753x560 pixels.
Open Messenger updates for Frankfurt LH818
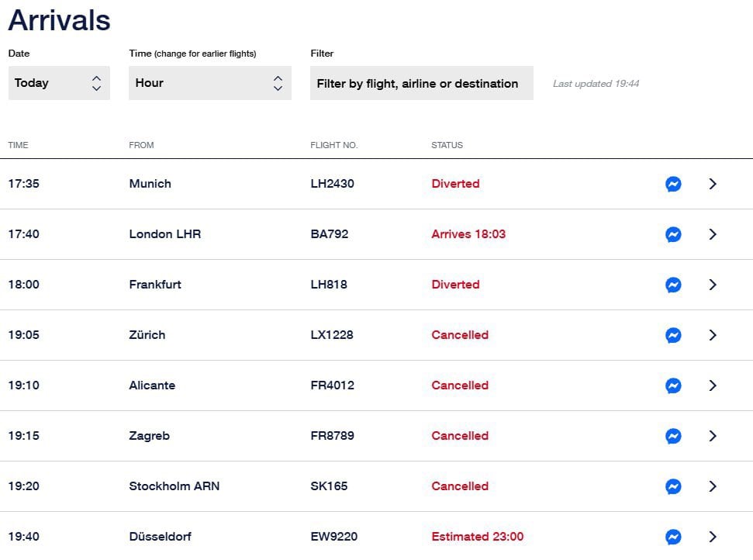tap(673, 285)
